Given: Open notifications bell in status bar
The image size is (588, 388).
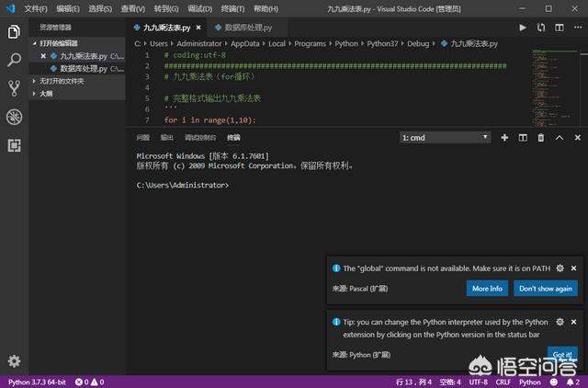Looking at the screenshot, I should point(572,382).
